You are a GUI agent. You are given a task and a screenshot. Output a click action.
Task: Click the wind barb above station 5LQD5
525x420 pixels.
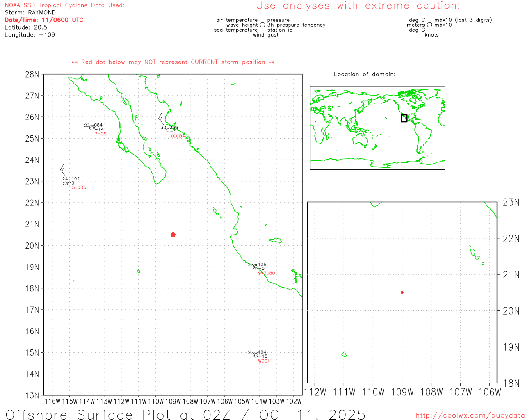(x=63, y=171)
